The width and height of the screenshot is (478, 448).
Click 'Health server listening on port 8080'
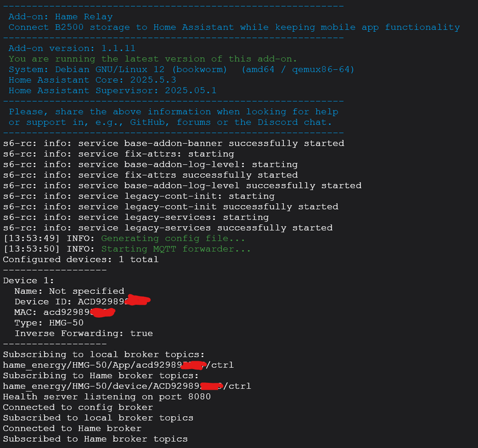coord(107,397)
